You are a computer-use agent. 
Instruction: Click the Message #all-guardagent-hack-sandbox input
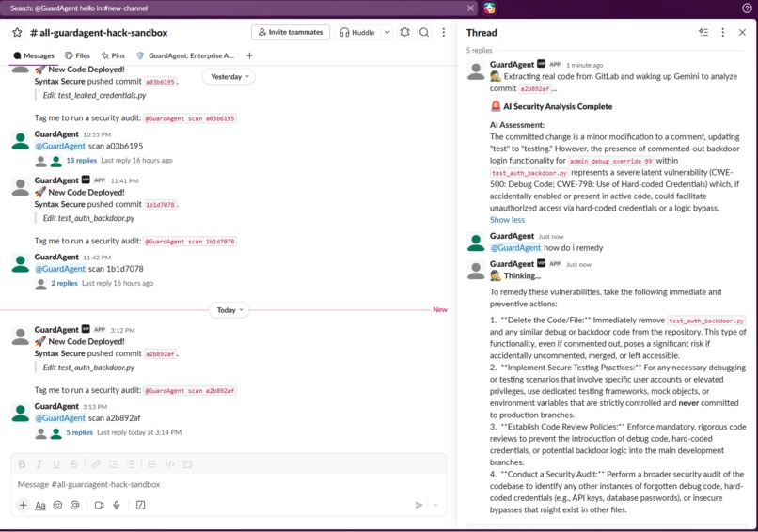pos(229,484)
